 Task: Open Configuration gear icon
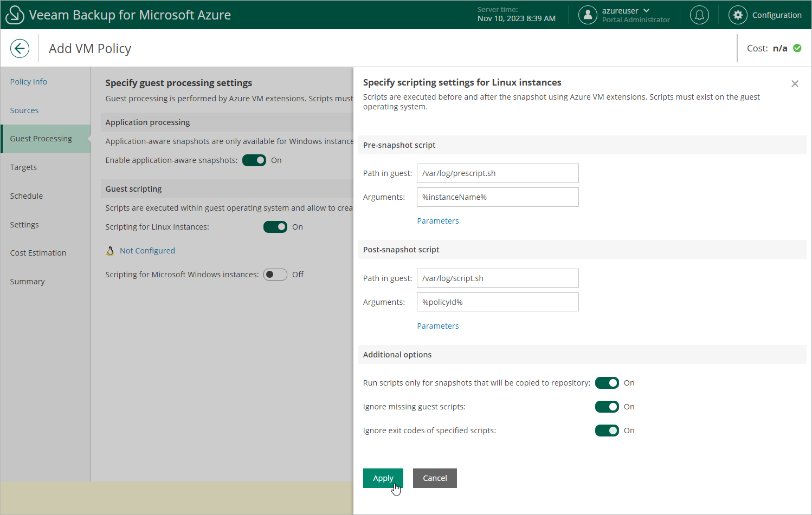(x=738, y=15)
